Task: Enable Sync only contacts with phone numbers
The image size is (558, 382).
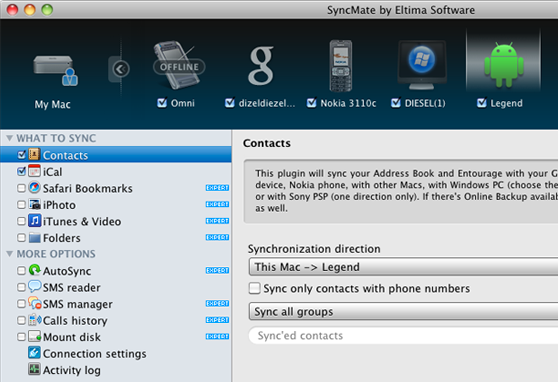Action: pos(254,288)
